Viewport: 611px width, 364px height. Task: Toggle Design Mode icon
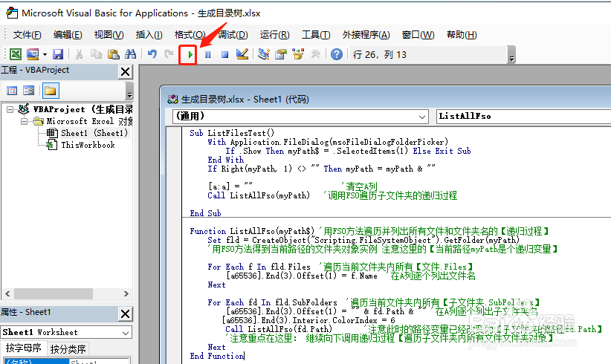[x=242, y=54]
